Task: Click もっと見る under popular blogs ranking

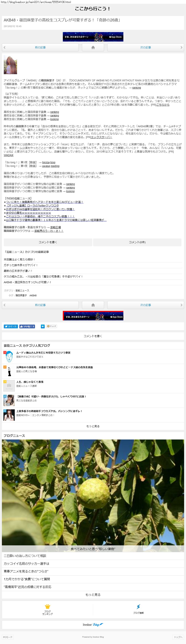Action: [93, 426]
